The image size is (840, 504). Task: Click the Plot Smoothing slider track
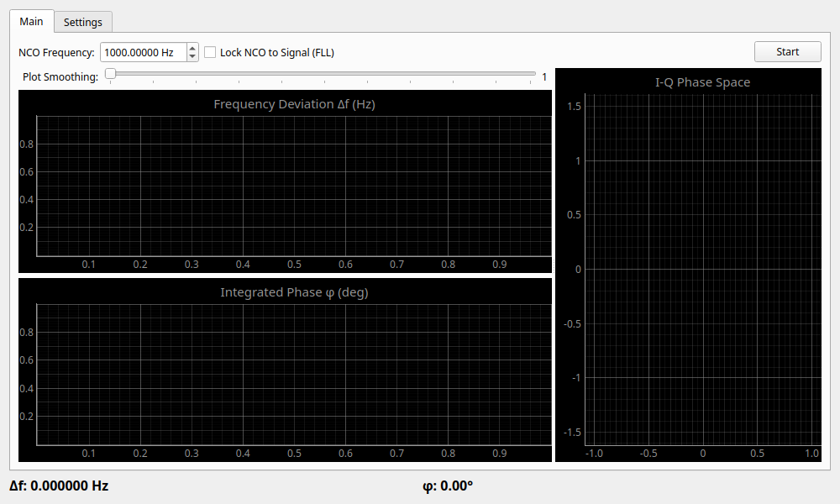point(336,75)
